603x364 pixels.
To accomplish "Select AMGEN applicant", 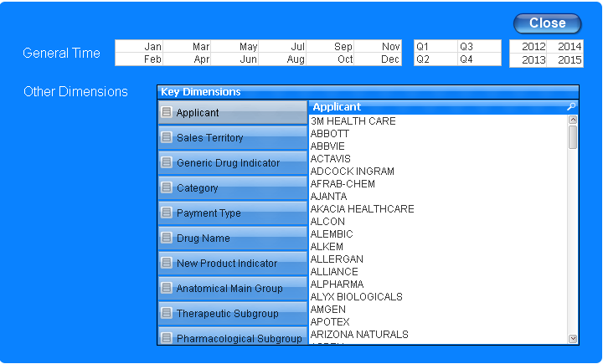I will point(438,310).
